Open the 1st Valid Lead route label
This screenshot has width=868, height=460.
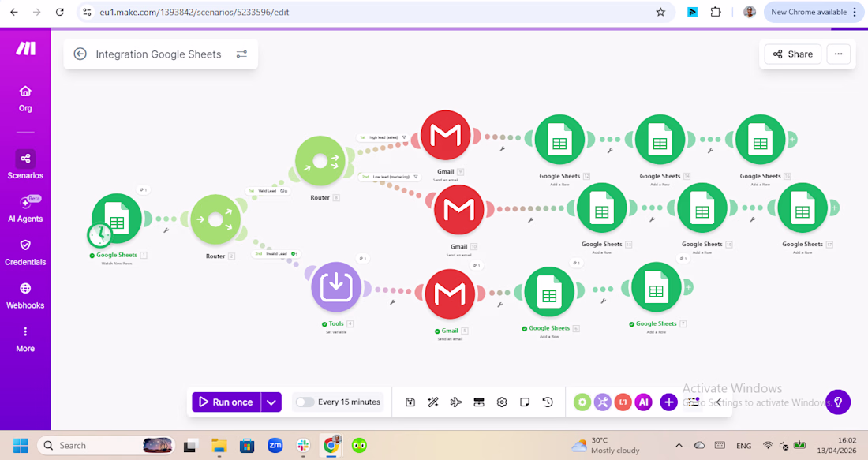coord(268,191)
